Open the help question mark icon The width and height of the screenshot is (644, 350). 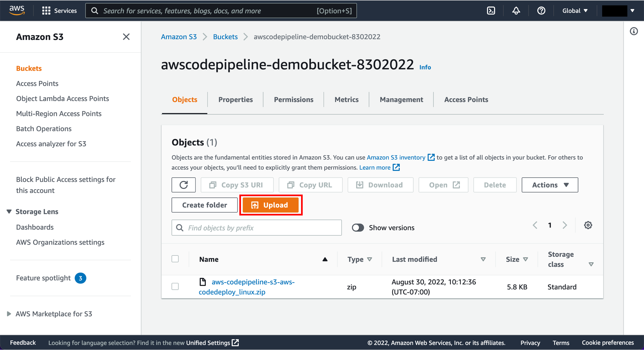(x=541, y=11)
